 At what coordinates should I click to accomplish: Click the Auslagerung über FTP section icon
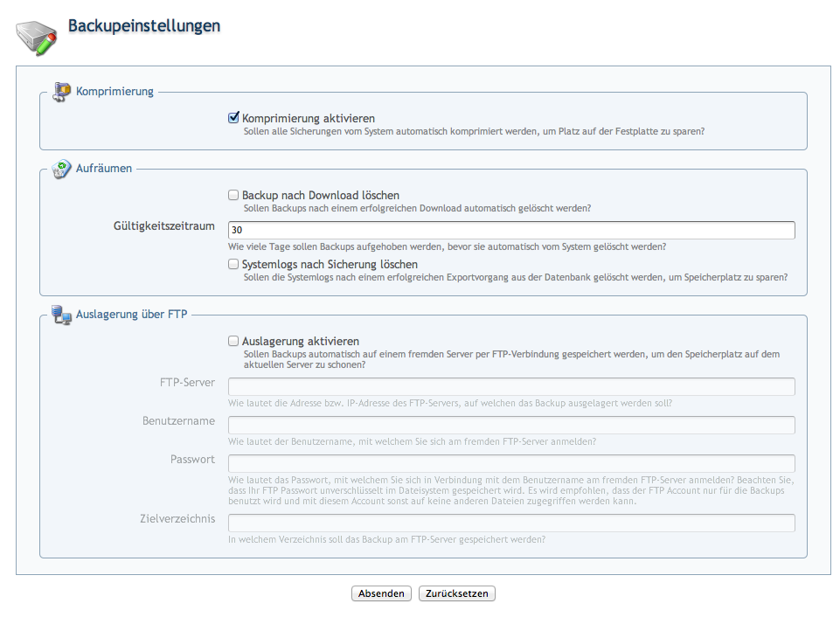(61, 315)
